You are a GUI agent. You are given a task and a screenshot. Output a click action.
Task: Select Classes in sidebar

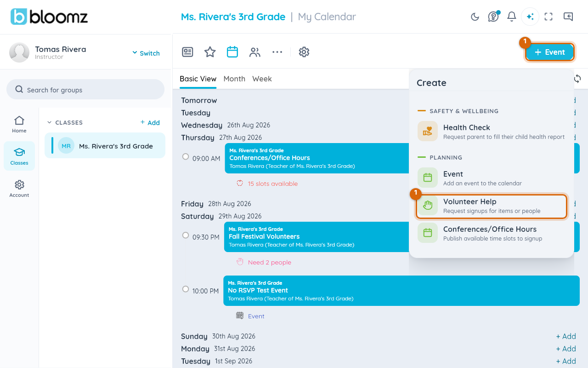pos(19,156)
